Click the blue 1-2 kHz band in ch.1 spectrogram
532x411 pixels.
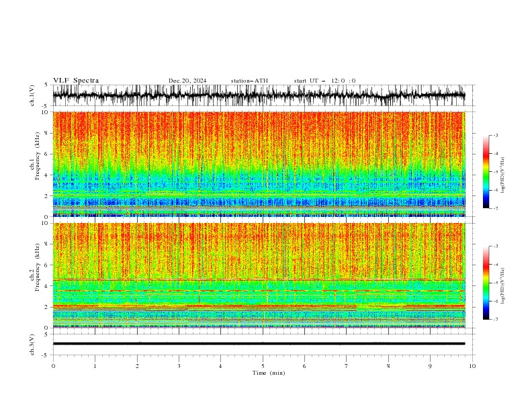click(259, 202)
